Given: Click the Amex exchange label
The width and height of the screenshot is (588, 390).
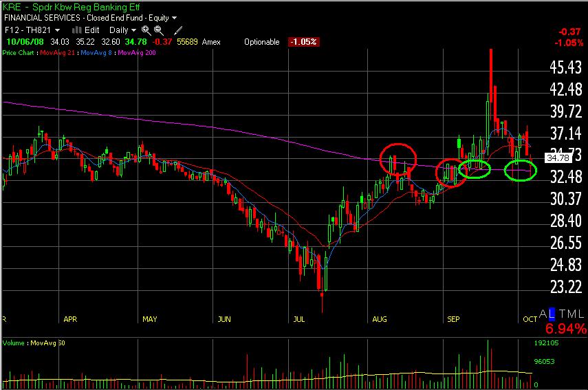Looking at the screenshot, I should pos(211,42).
